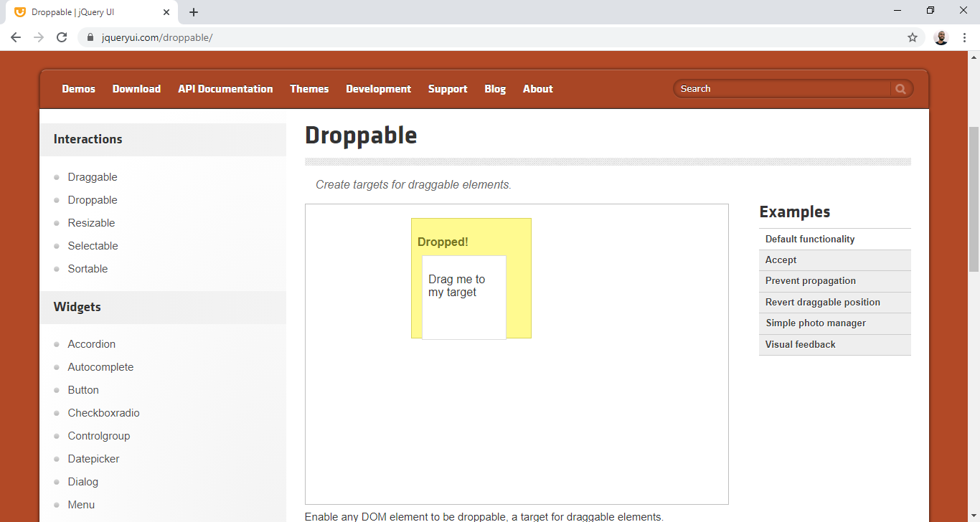The height and width of the screenshot is (522, 980).
Task: Click the browser back arrow
Action: [x=16, y=37]
